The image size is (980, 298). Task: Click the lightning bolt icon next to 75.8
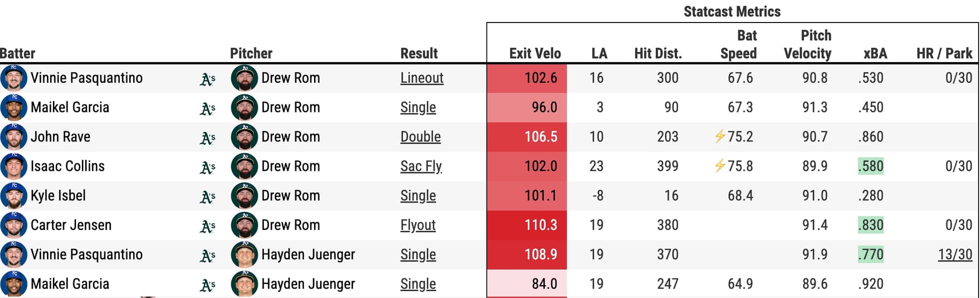(720, 166)
